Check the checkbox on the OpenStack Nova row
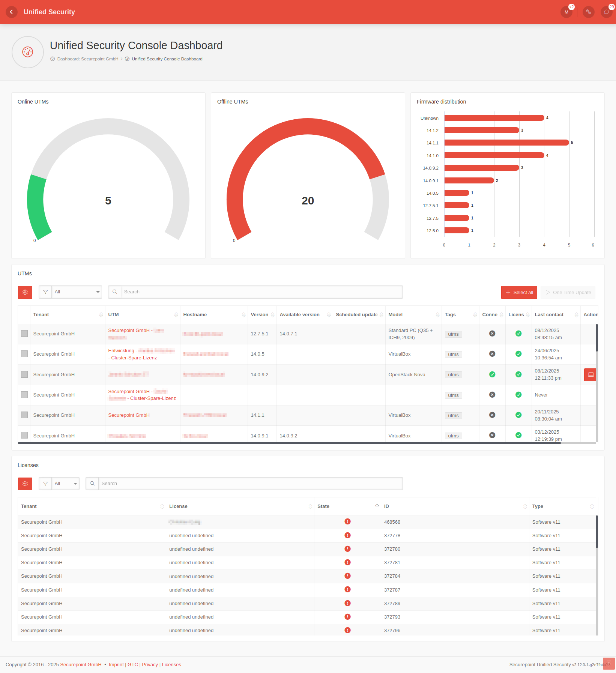Screen dimensions: 616x673 (24, 374)
